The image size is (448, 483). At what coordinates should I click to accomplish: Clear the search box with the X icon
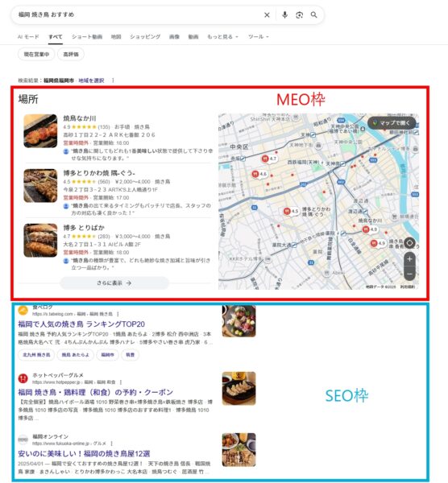pos(267,14)
